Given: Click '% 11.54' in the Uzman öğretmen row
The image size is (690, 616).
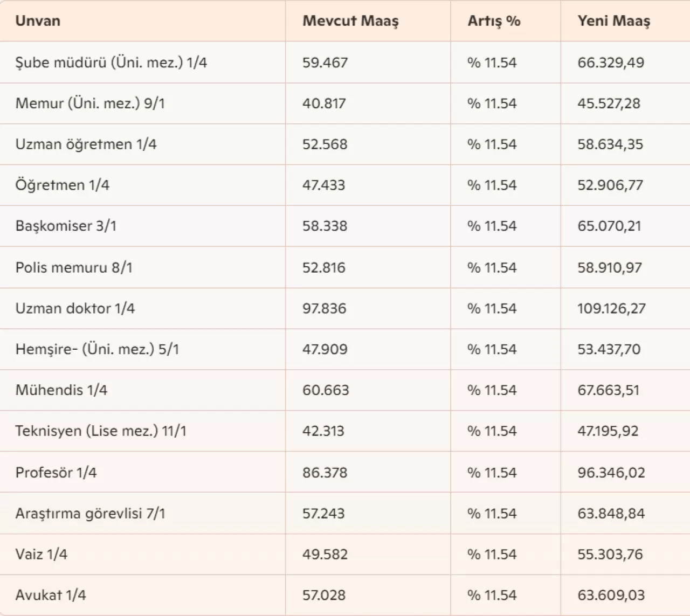Looking at the screenshot, I should click(492, 144).
